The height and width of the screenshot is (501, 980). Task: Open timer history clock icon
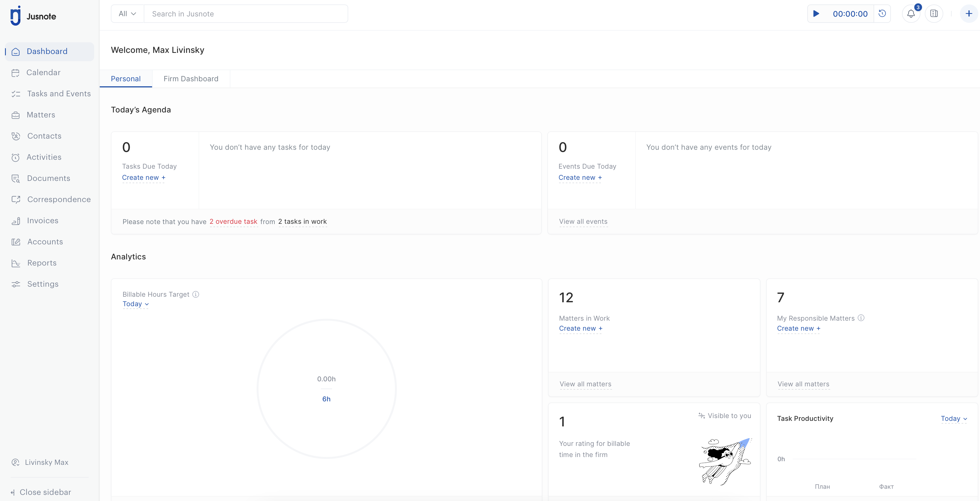[x=882, y=14]
